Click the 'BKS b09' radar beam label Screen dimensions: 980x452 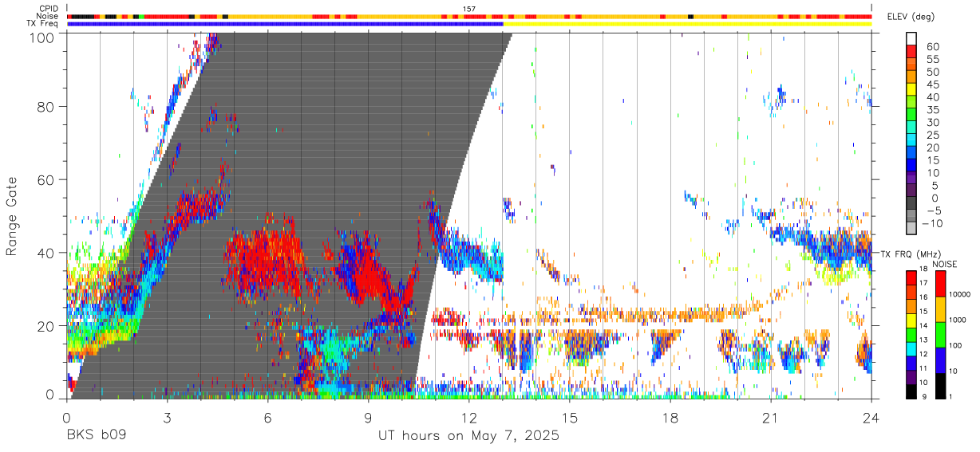pos(96,436)
